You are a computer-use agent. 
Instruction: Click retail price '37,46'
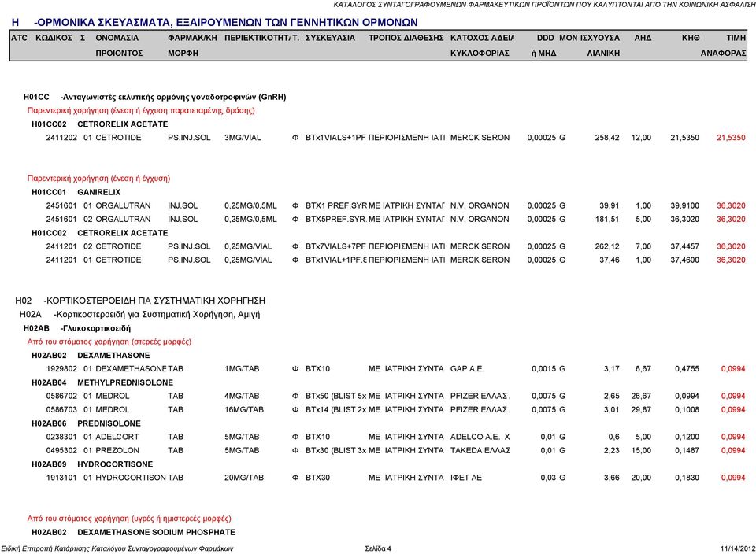pos(610,260)
